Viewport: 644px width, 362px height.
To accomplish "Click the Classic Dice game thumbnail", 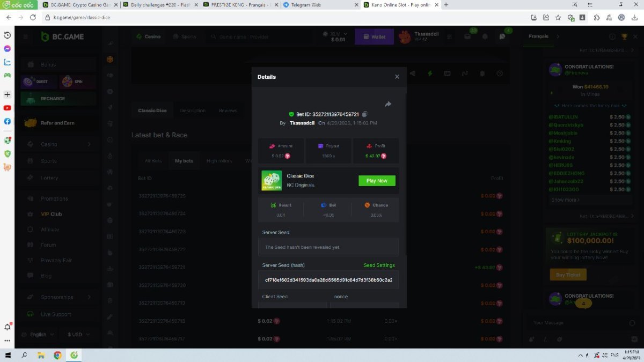I will tap(271, 181).
